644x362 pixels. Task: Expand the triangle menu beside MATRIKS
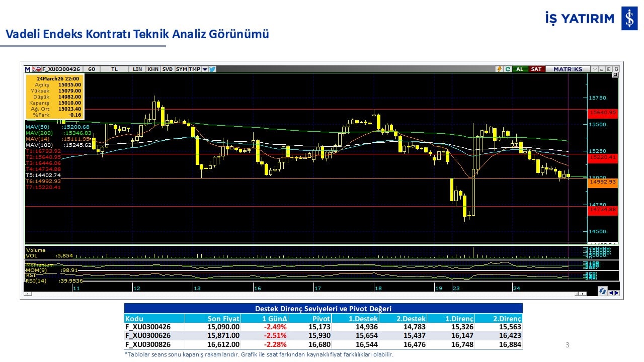pos(595,69)
